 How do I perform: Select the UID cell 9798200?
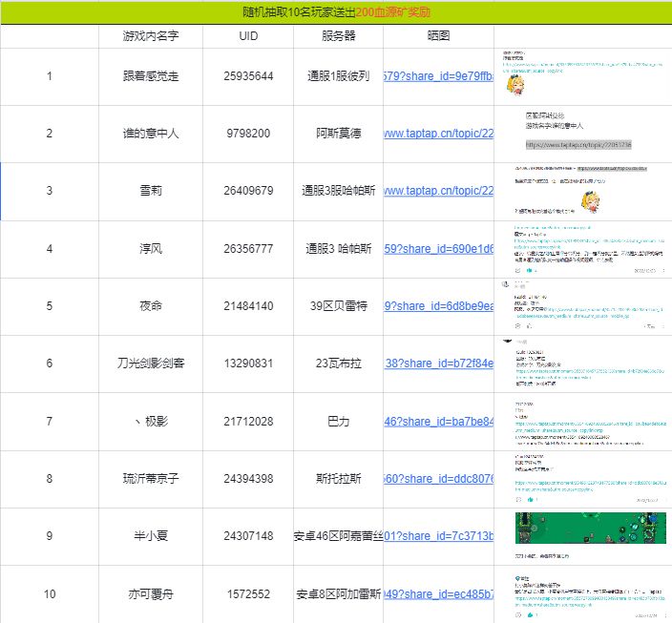[248, 134]
